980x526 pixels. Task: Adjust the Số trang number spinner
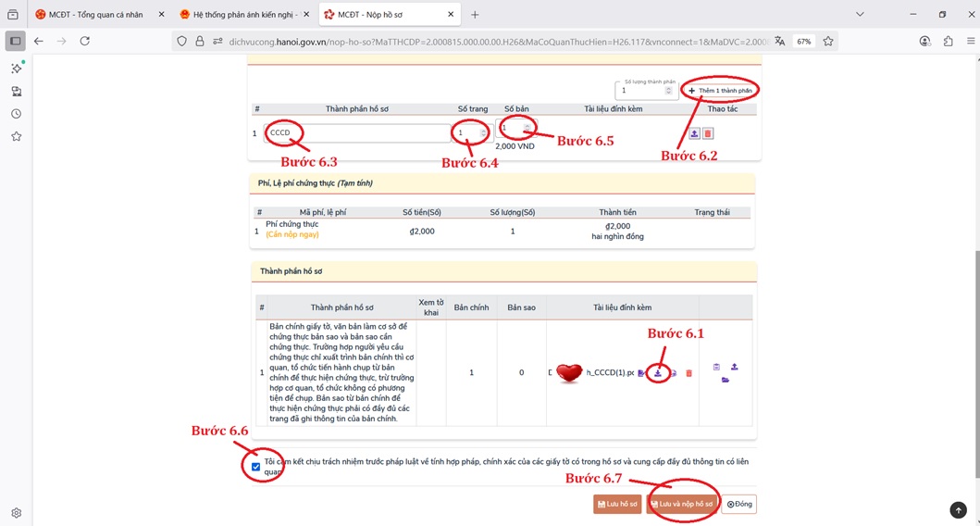point(482,132)
